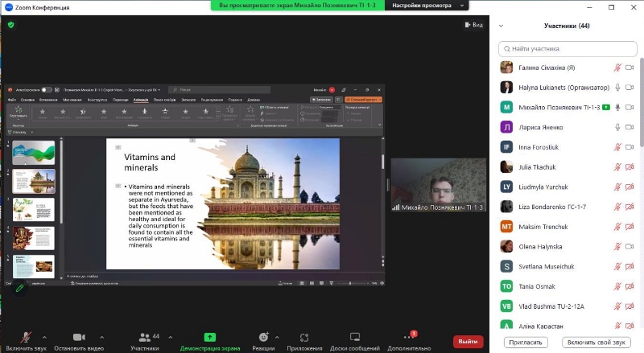The width and height of the screenshot is (644, 353).
Task: Stop camera using Остановить видео button
Action: click(79, 337)
